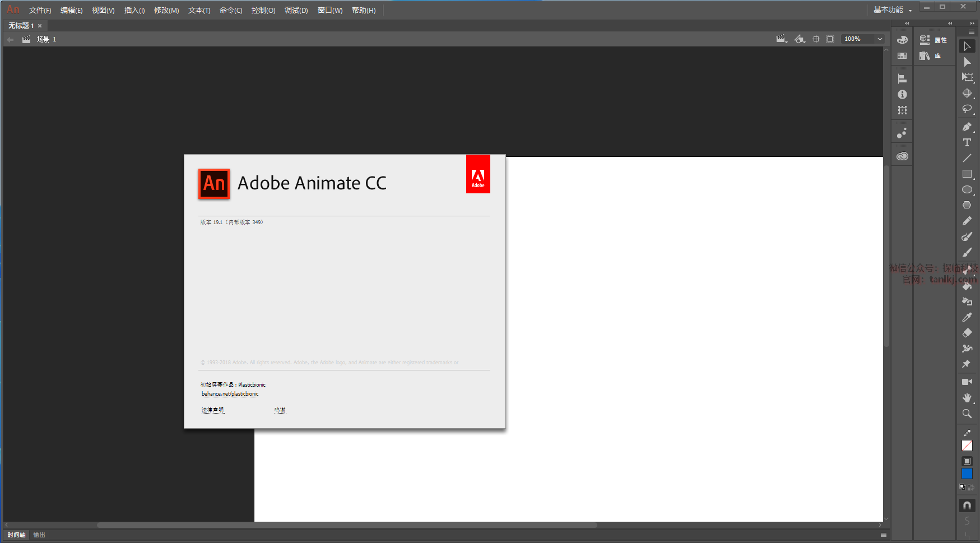Pick the Lasso tool

tap(967, 109)
